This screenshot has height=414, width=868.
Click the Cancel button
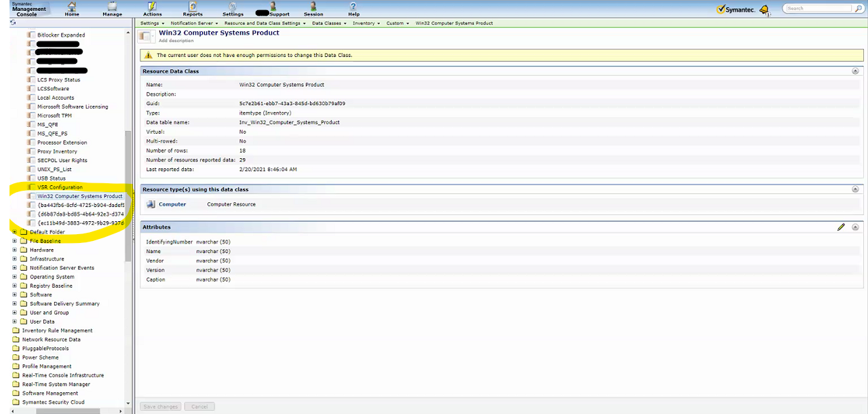[x=199, y=407]
